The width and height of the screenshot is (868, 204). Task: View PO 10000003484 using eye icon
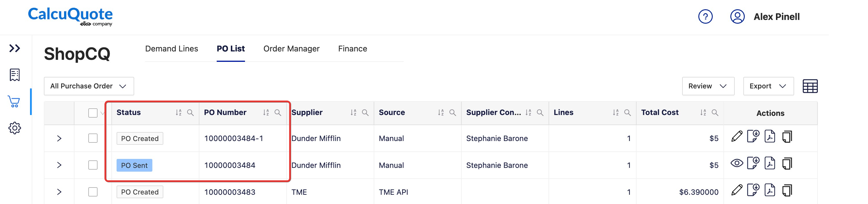point(737,164)
